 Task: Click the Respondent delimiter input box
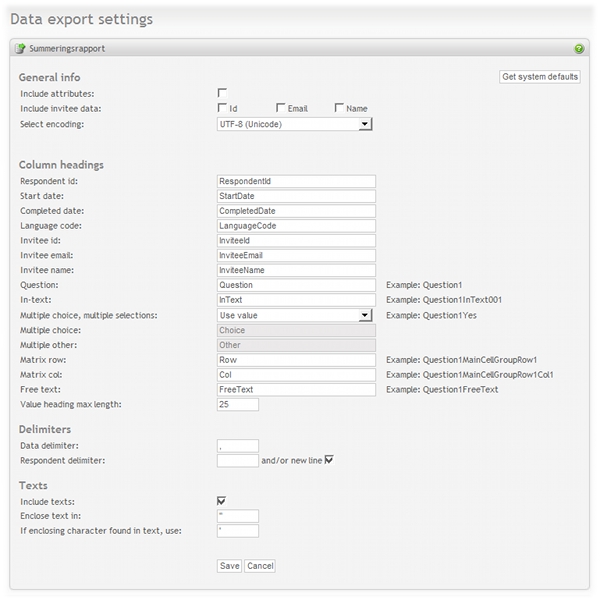click(x=238, y=461)
